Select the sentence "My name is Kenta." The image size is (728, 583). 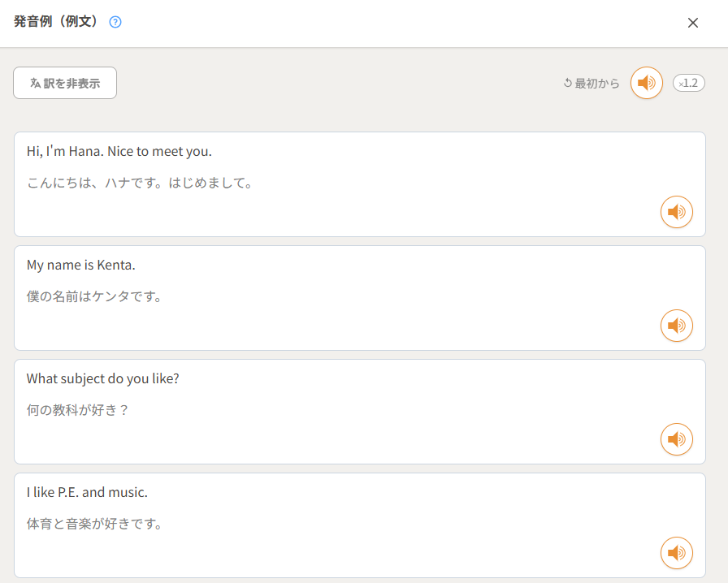(x=81, y=266)
